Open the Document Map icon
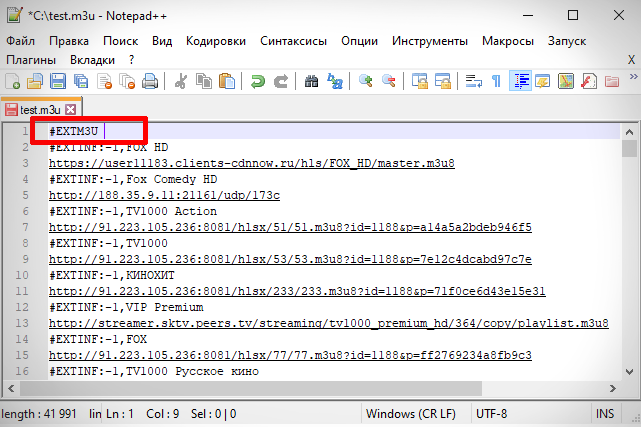The height and width of the screenshot is (427, 641). point(566,81)
